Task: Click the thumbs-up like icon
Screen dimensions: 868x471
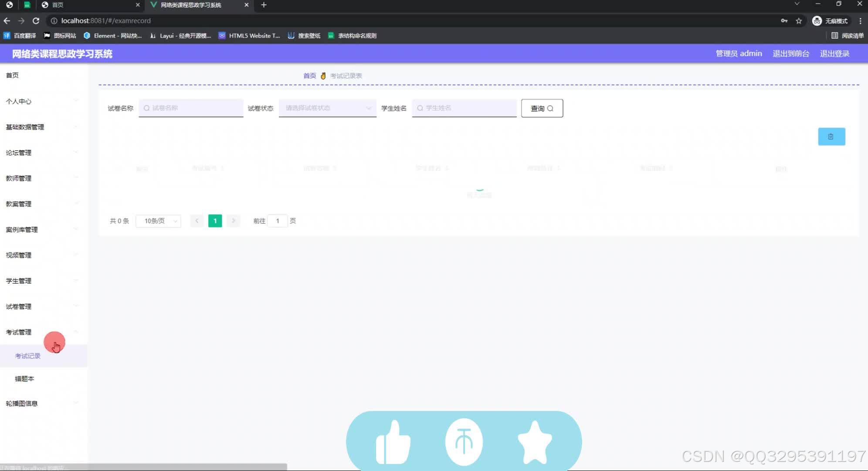Action: pos(393,442)
